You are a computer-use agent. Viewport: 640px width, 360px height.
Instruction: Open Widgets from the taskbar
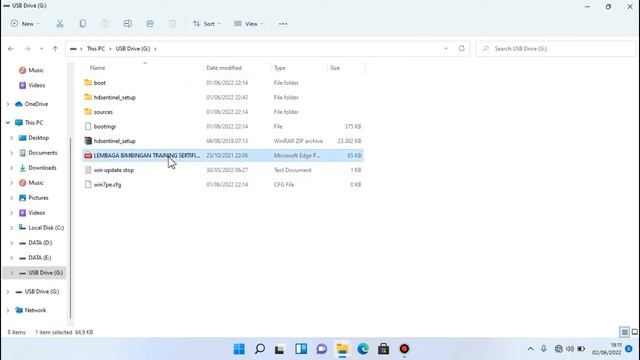click(301, 349)
